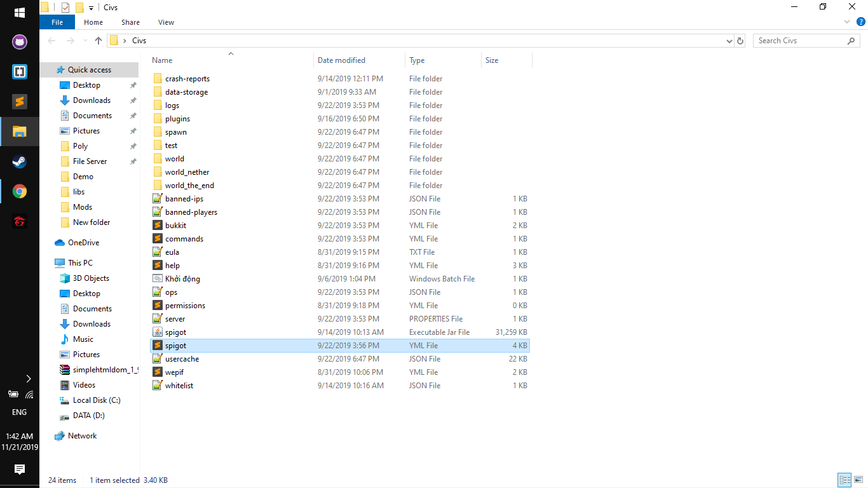Click the Properties icon in the title bar
868x488 pixels.
coord(65,8)
